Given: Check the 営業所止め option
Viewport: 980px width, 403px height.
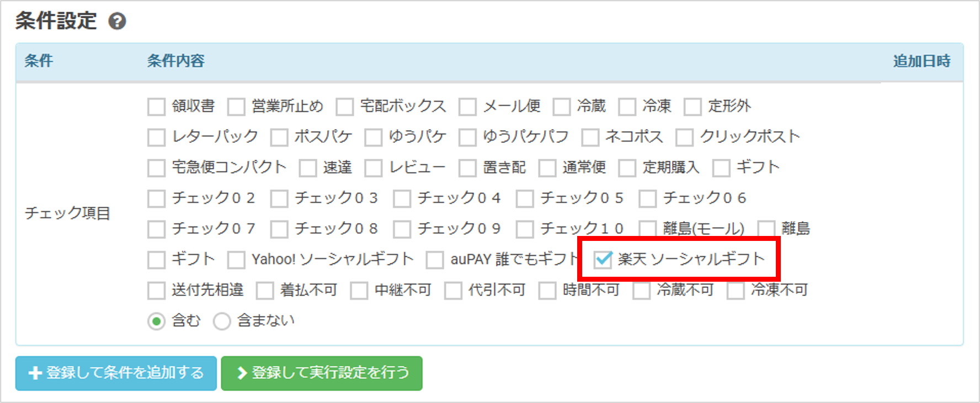Looking at the screenshot, I should click(236, 106).
